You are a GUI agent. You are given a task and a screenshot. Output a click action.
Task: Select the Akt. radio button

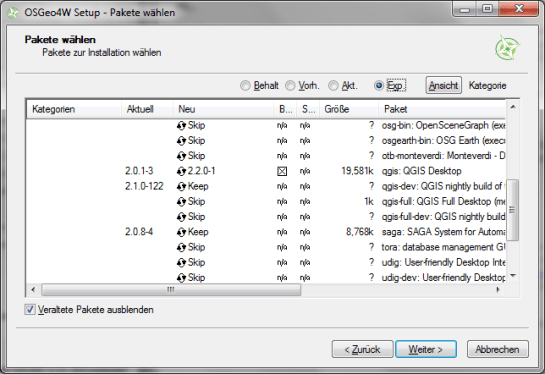(x=333, y=86)
